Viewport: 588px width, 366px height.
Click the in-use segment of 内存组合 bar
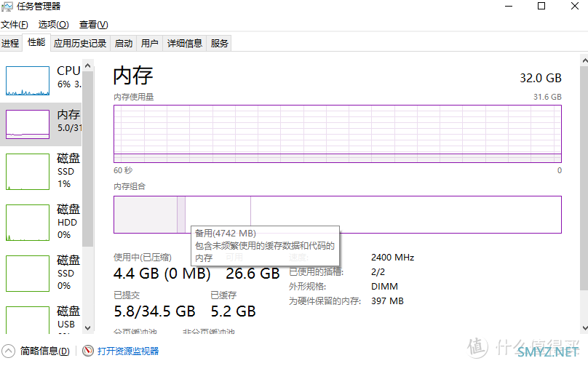tap(146, 215)
